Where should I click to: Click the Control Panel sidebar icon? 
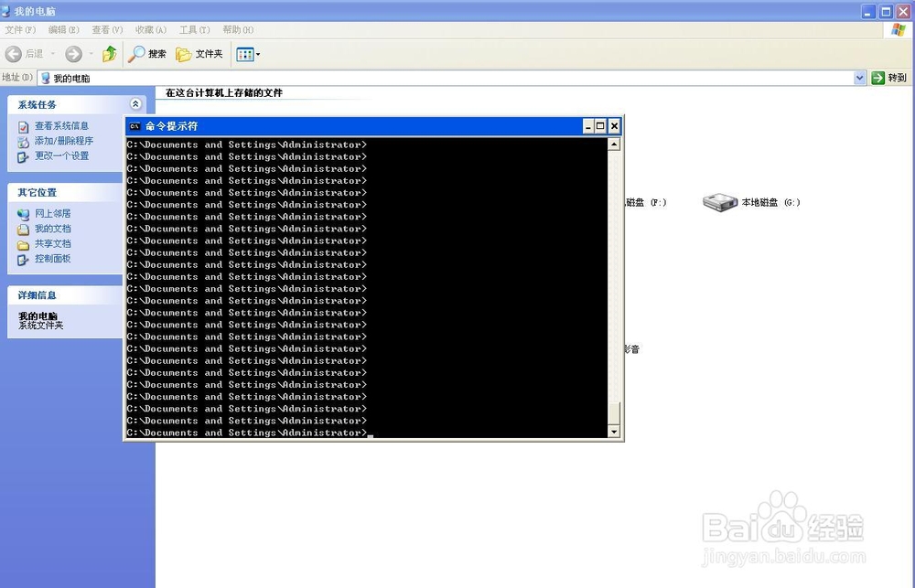[24, 260]
